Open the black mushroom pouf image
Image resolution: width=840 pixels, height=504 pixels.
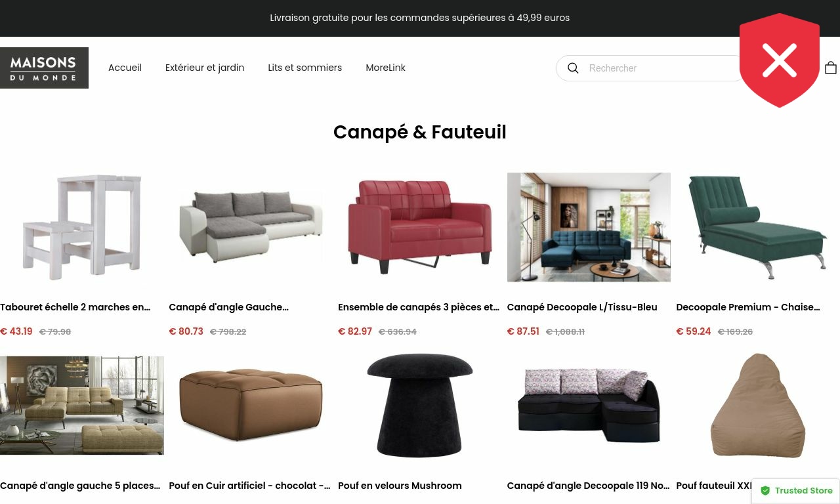[420, 405]
